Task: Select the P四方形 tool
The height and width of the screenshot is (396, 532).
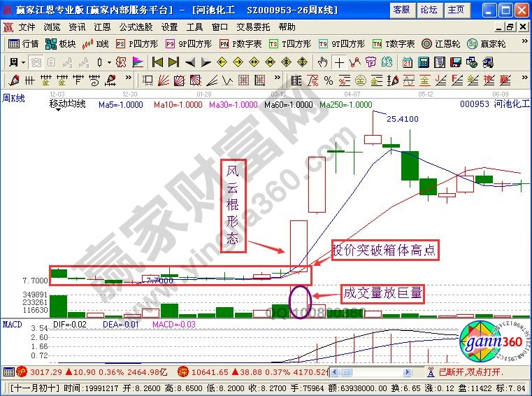Action: 136,43
